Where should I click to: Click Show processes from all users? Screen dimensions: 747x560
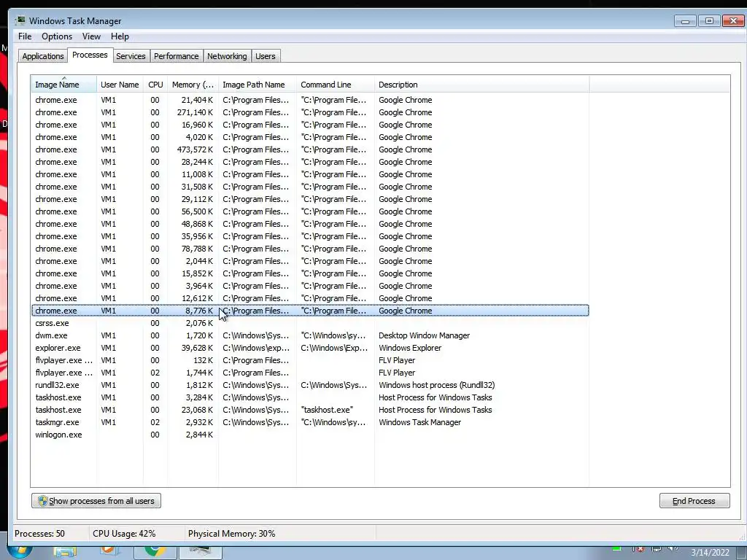pos(96,500)
